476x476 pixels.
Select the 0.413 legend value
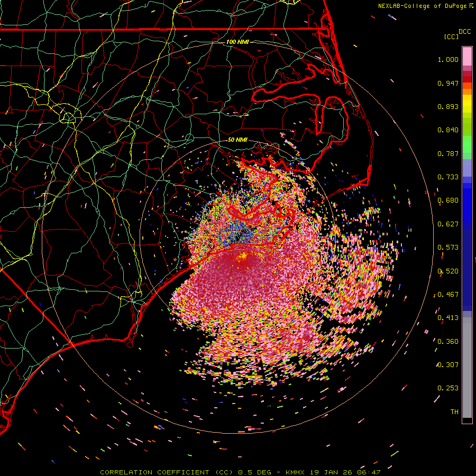click(x=448, y=318)
